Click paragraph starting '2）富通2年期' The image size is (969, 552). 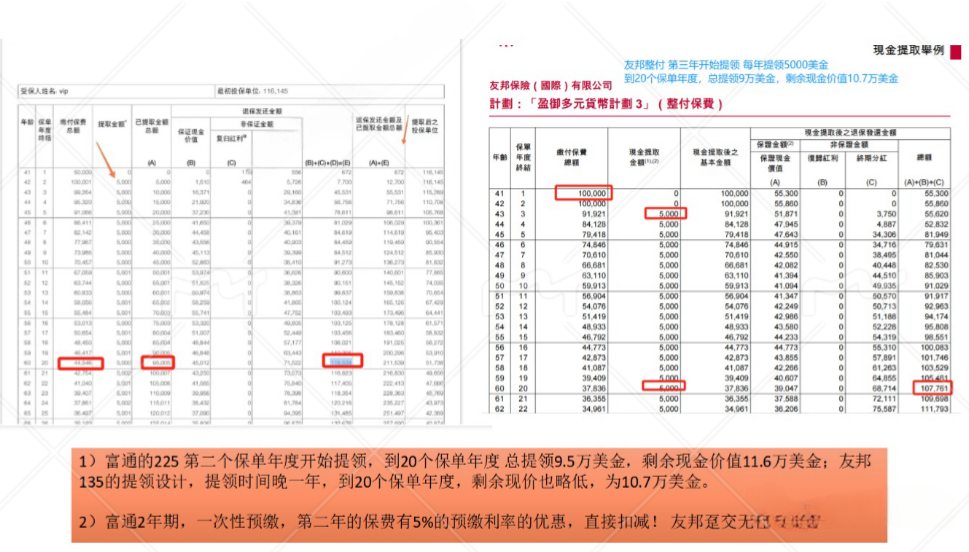[449, 522]
